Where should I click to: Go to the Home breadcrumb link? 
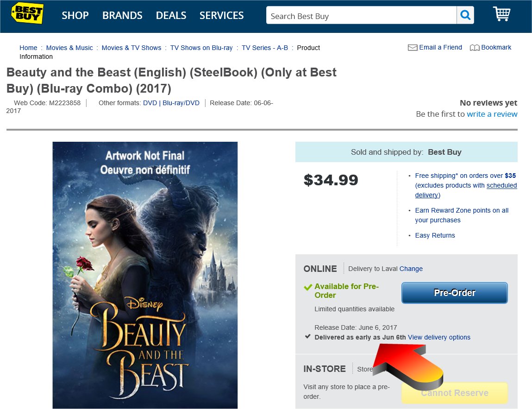pos(28,48)
